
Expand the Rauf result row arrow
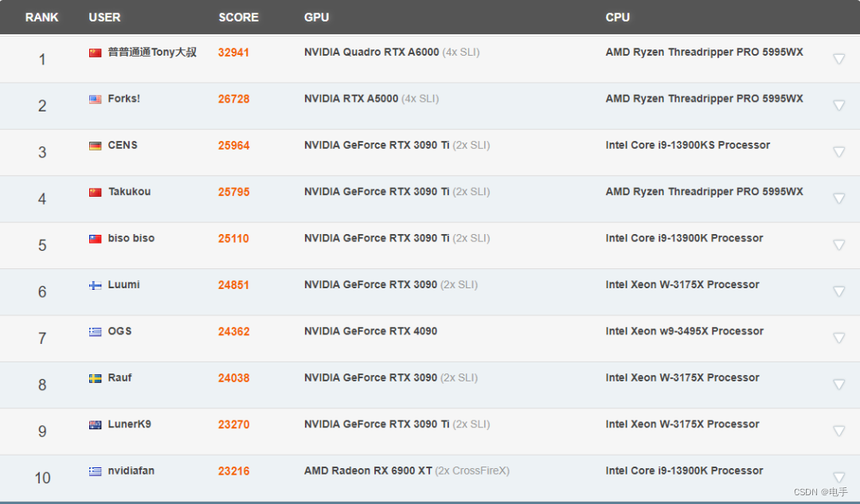(x=838, y=385)
